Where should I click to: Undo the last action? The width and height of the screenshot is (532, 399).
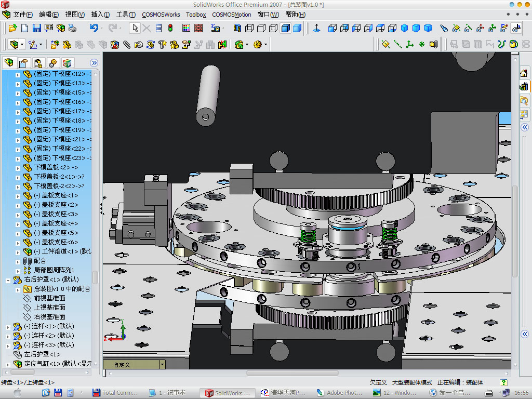(x=94, y=28)
